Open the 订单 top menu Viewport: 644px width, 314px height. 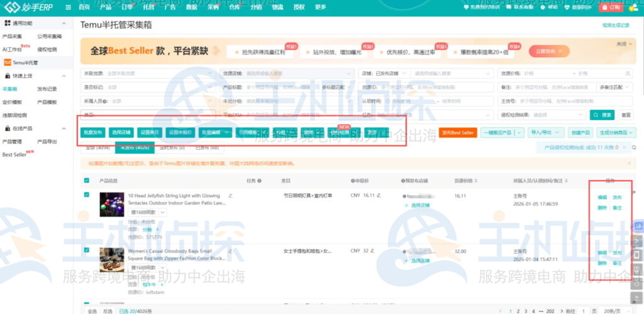tap(127, 7)
